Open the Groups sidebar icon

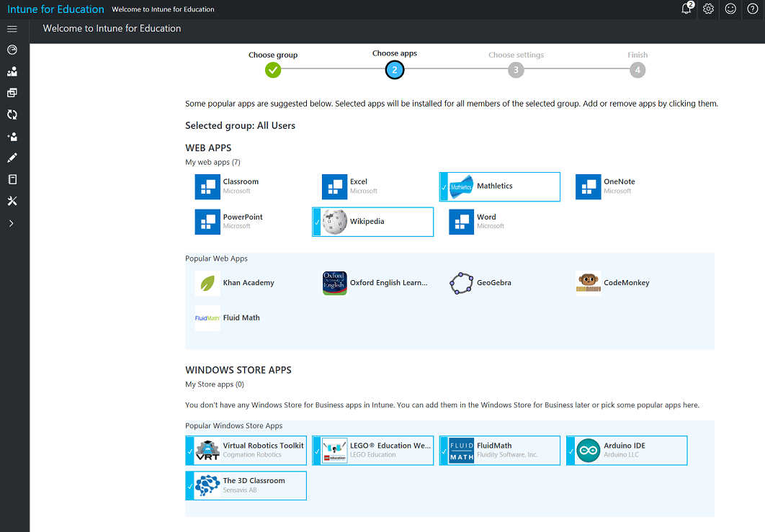pyautogui.click(x=12, y=72)
